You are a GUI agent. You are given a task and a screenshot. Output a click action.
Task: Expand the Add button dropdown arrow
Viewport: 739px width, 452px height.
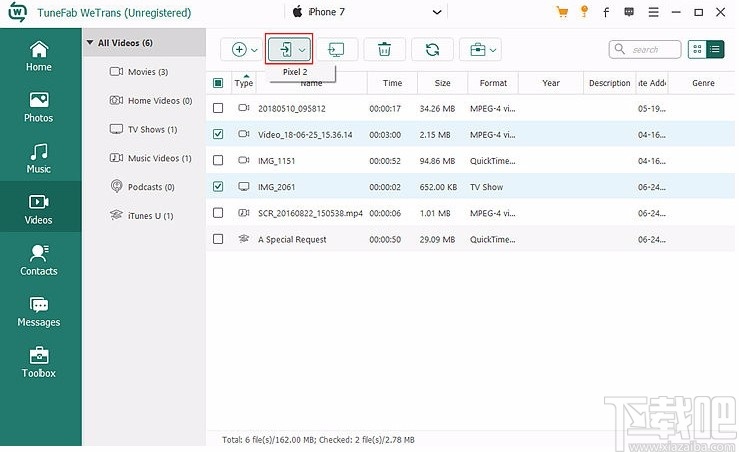click(x=255, y=50)
